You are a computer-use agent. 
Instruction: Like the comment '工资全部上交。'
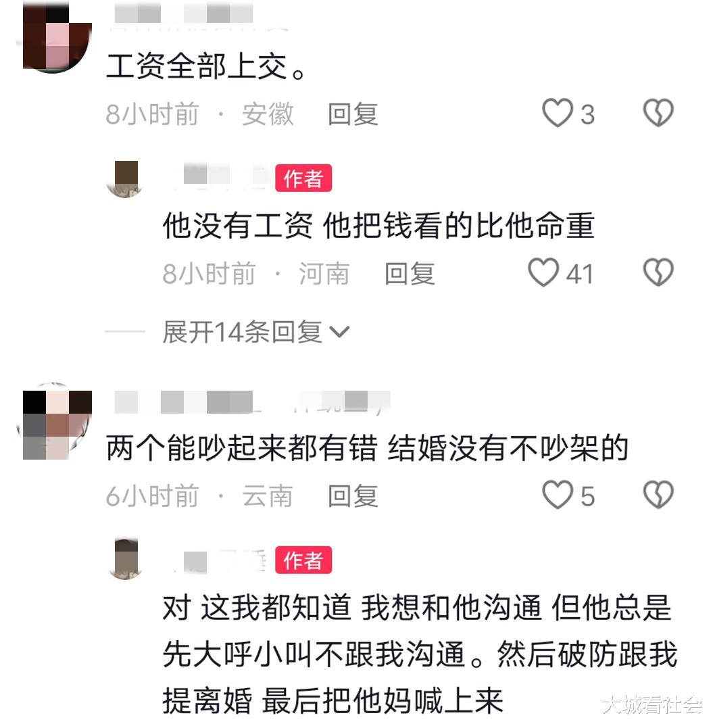tap(557, 113)
